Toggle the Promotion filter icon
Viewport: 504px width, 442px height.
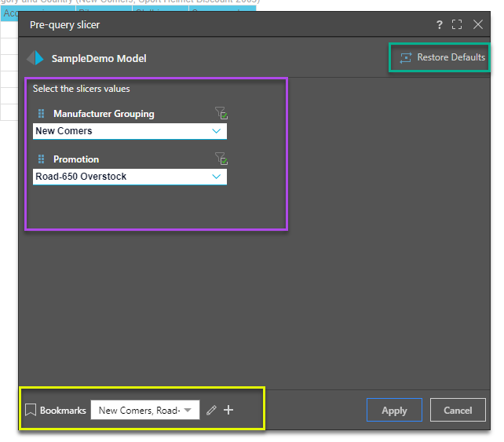click(x=221, y=159)
